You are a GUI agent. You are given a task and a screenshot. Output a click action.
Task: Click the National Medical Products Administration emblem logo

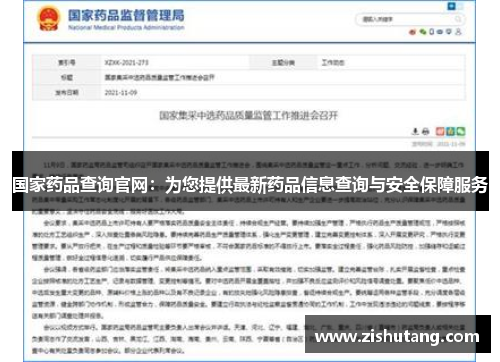pos(49,19)
